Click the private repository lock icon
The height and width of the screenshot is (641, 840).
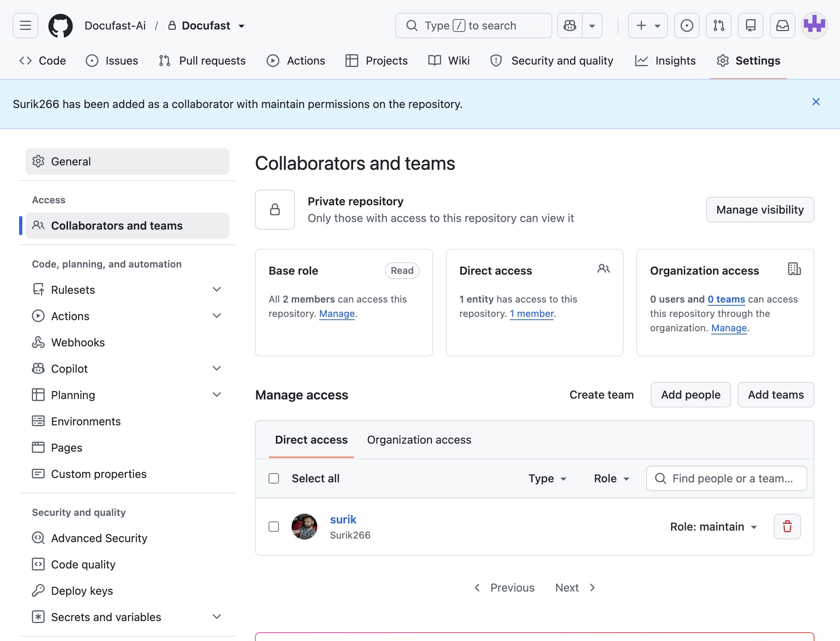tap(275, 210)
